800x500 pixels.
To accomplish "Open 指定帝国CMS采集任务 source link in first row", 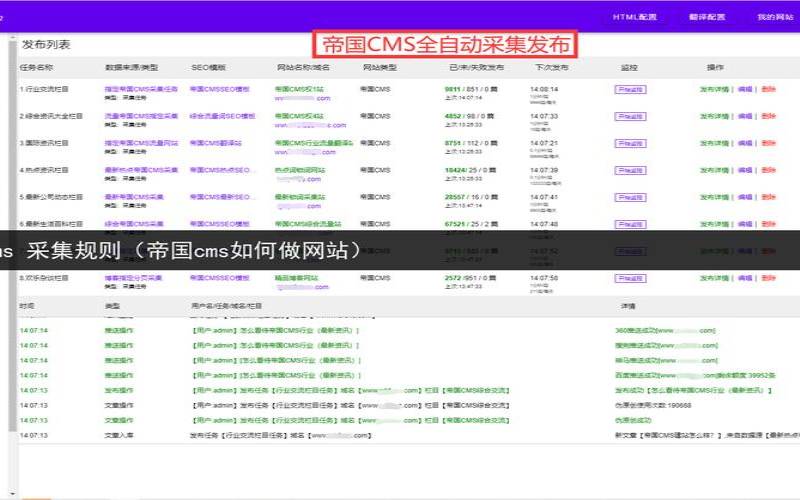I will coord(140,89).
